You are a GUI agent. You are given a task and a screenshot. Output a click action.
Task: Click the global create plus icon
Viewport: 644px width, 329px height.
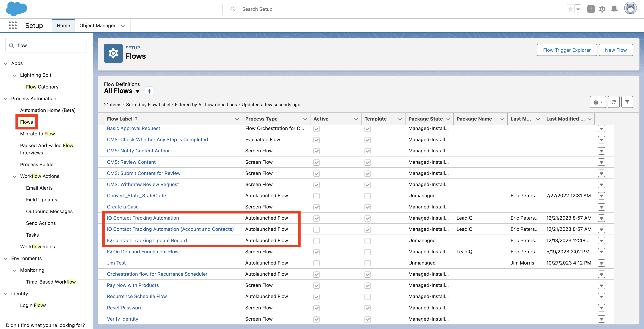click(x=591, y=9)
